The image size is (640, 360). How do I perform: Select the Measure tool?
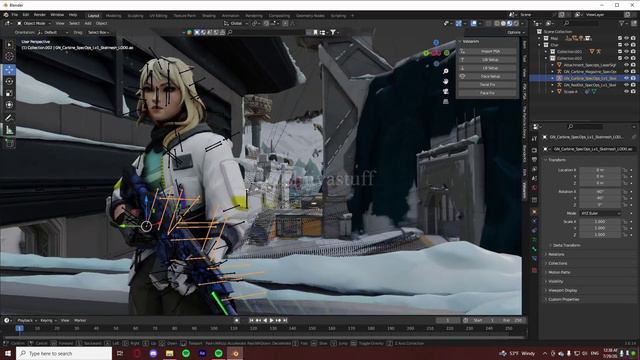coord(9,130)
